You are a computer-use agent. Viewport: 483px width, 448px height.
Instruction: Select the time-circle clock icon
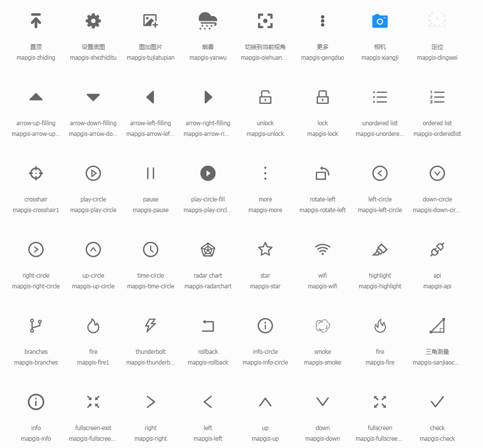click(150, 249)
